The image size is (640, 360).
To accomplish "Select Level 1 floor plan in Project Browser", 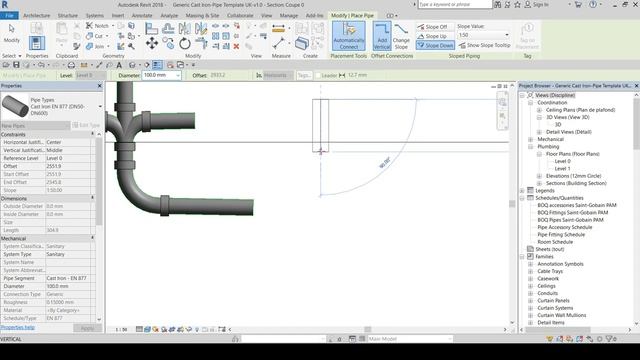I will (562, 169).
